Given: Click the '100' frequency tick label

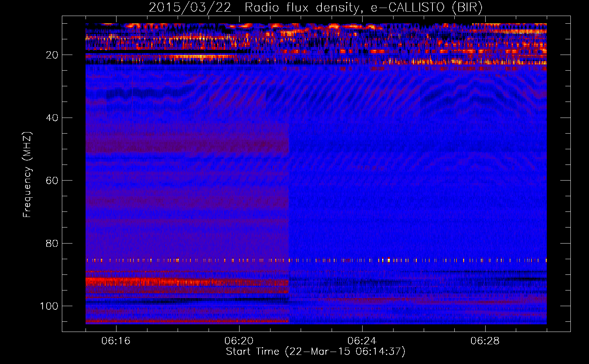Looking at the screenshot, I should click(49, 306).
